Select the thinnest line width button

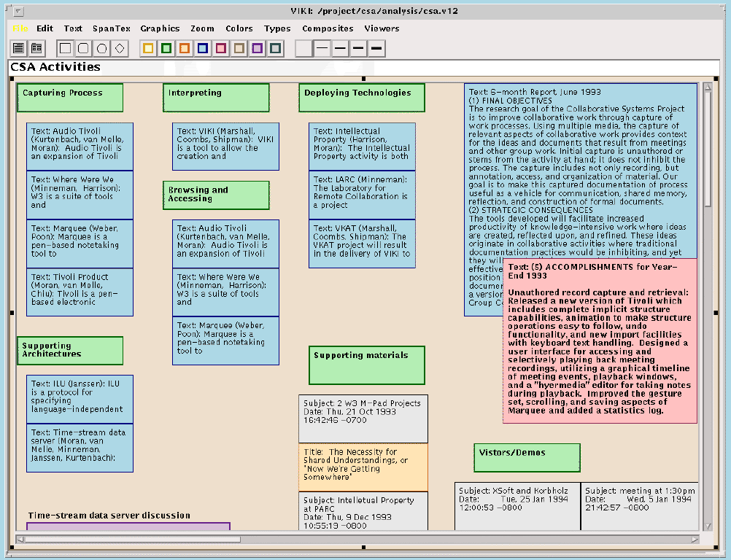322,49
